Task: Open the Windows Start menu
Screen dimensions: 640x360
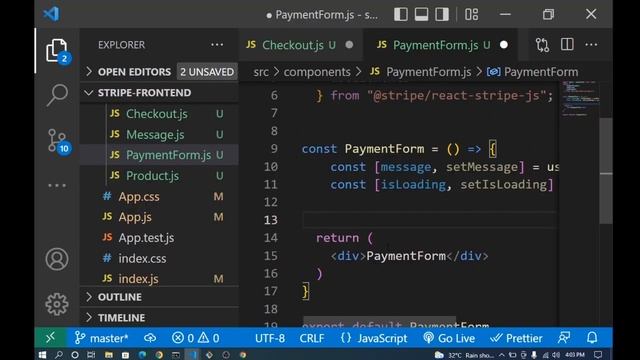Action: click(42, 355)
